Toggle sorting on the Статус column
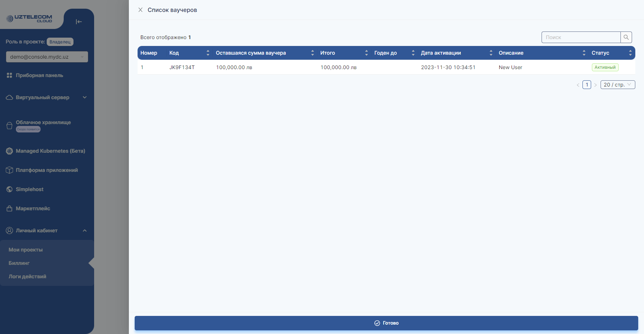Viewport: 644px width, 334px height. [630, 53]
